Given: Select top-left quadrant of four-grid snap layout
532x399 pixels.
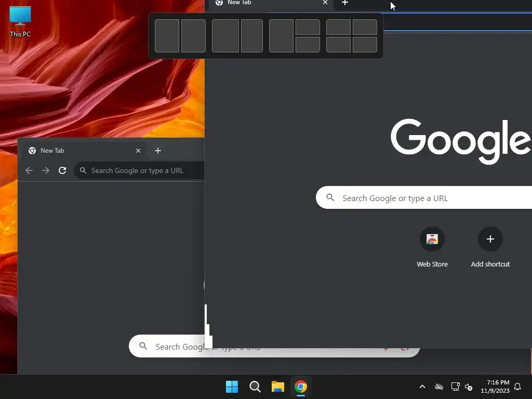Looking at the screenshot, I should click(338, 27).
